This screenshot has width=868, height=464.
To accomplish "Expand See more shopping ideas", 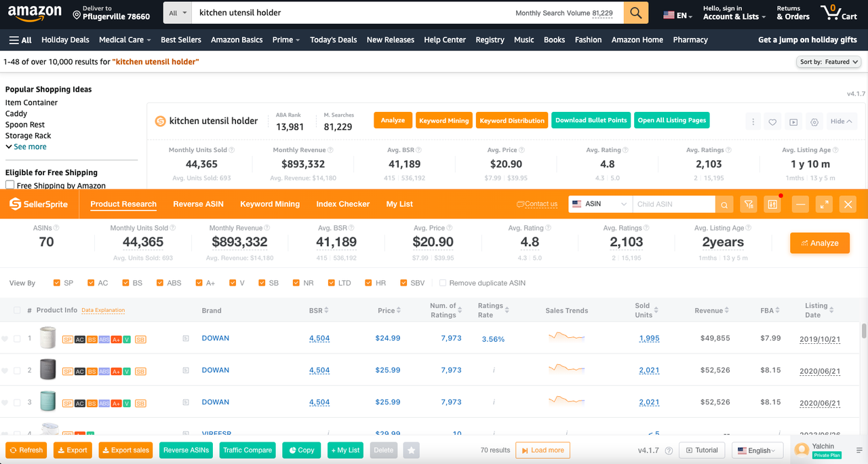I will (x=26, y=147).
